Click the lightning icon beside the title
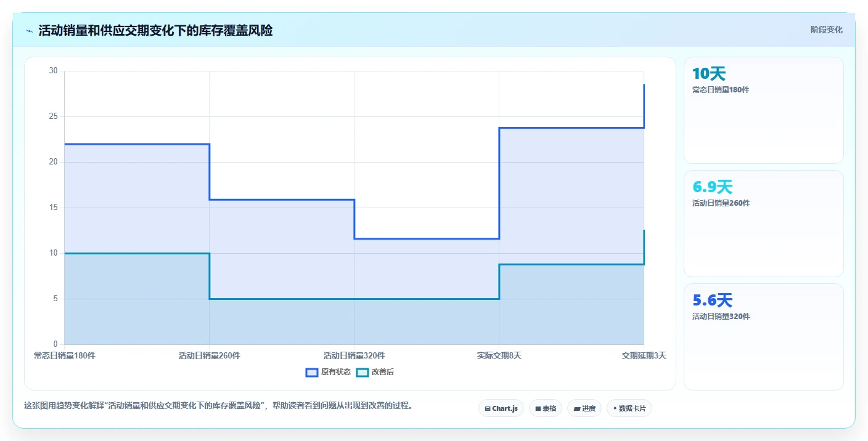The width and height of the screenshot is (868, 441). click(30, 31)
